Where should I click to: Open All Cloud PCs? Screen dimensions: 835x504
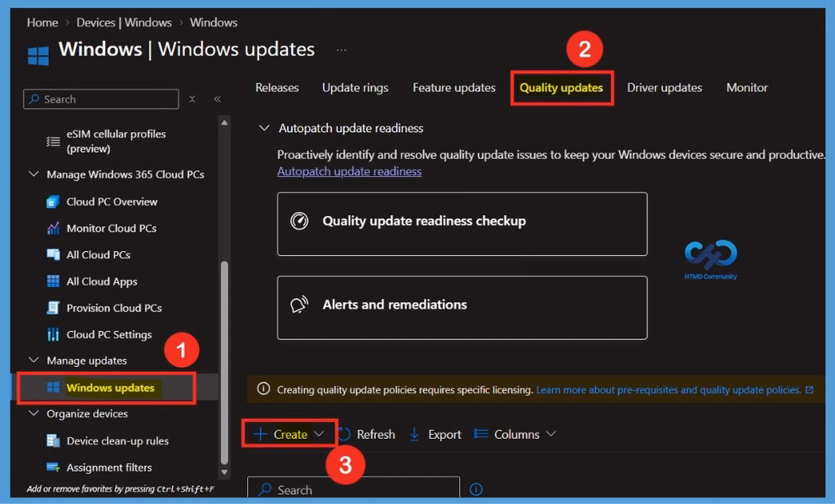click(99, 254)
